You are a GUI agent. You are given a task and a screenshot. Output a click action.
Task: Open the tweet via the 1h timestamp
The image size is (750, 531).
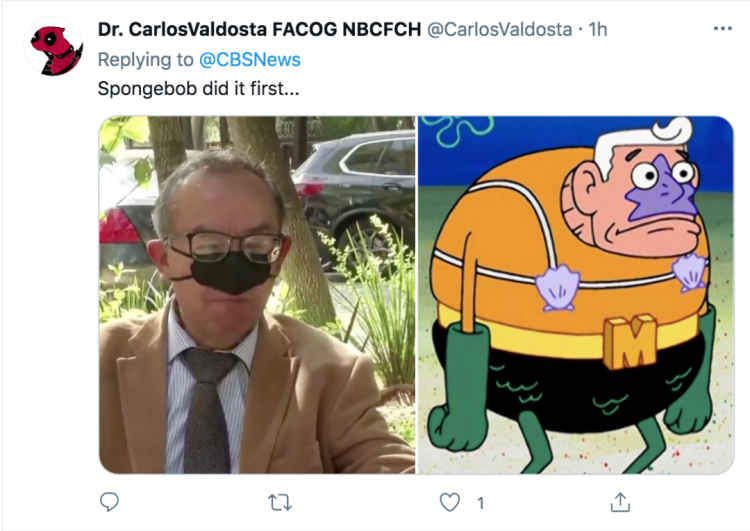click(597, 30)
